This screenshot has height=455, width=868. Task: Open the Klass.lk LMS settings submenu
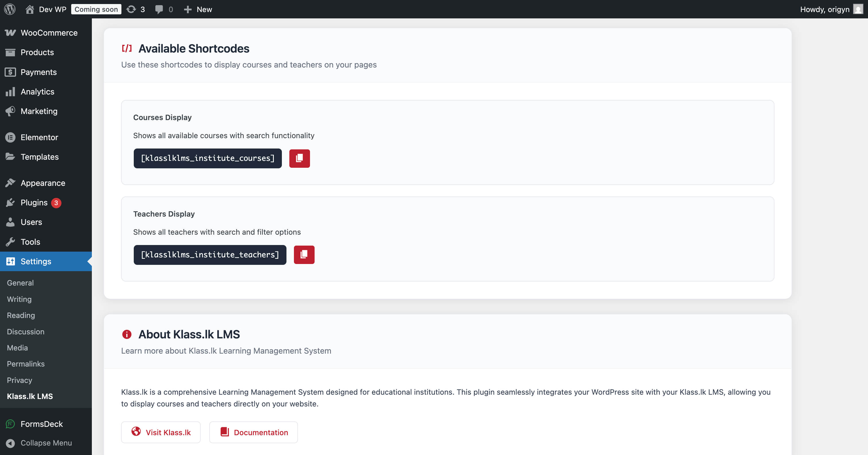pos(30,396)
